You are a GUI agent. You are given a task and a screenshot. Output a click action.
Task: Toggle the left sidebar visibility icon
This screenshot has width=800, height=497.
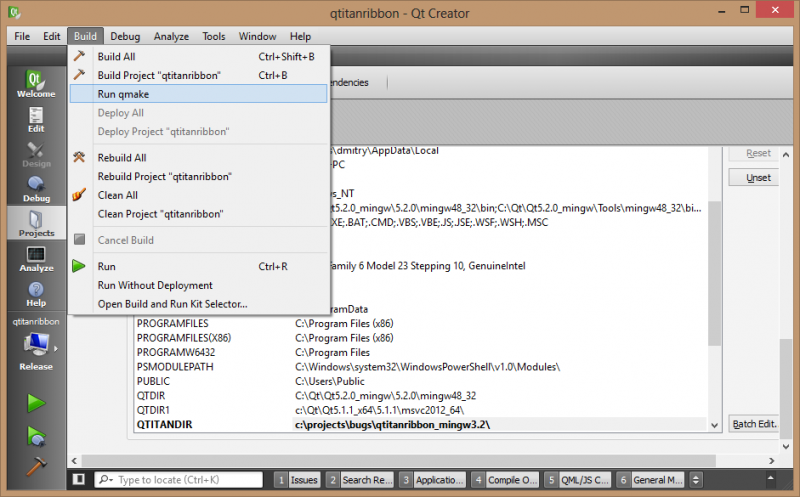click(x=79, y=481)
